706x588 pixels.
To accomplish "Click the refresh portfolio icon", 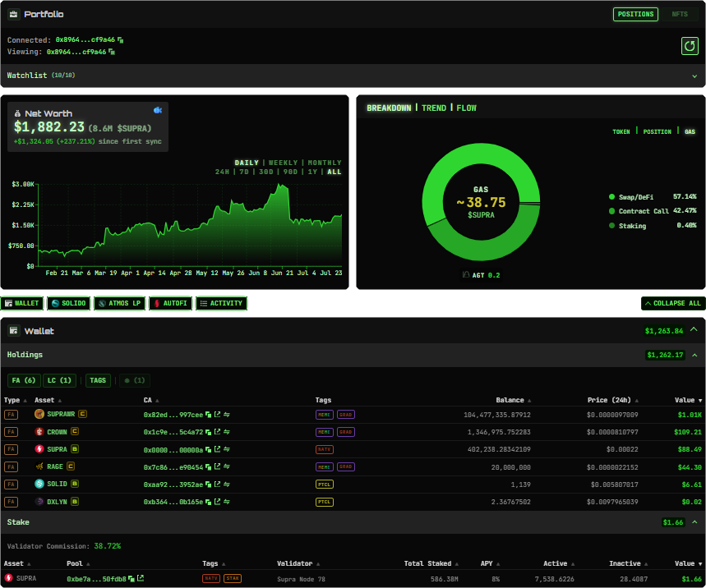I will coord(690,46).
